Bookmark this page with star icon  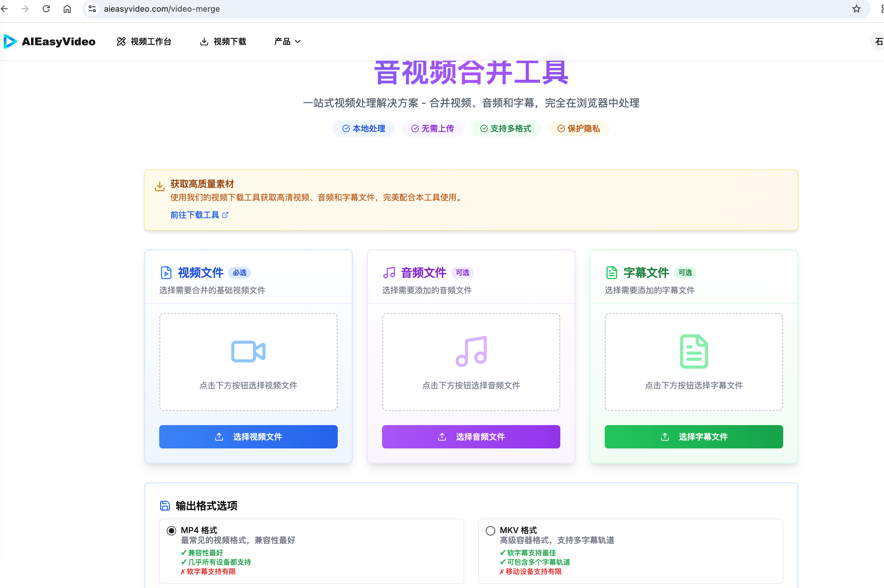point(856,9)
